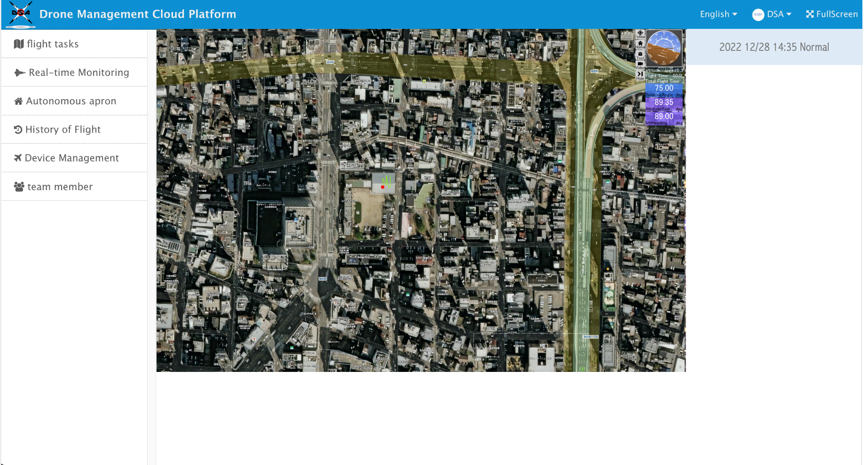Select Autonomous apron in sidebar

71,101
